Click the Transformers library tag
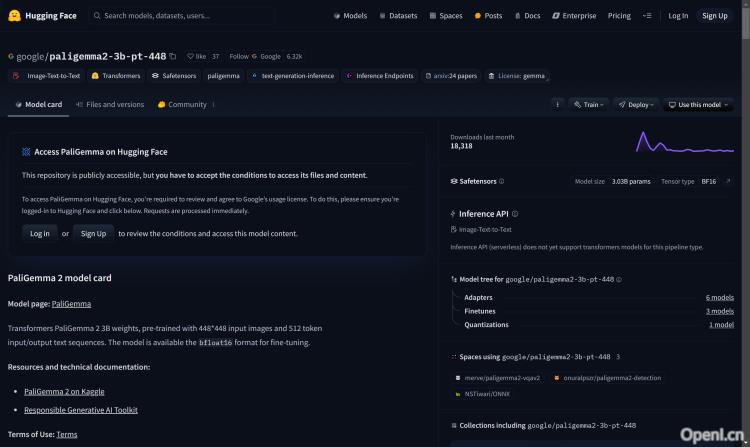Screen dimensions: 750x447 point(116,76)
